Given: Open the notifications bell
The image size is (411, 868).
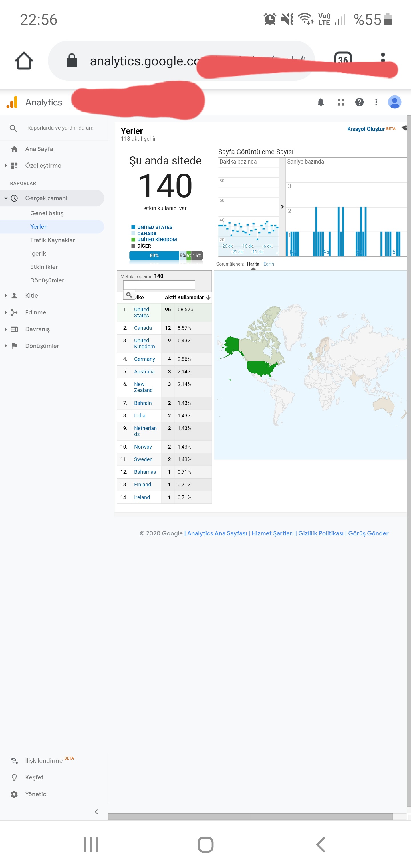Looking at the screenshot, I should tap(321, 102).
